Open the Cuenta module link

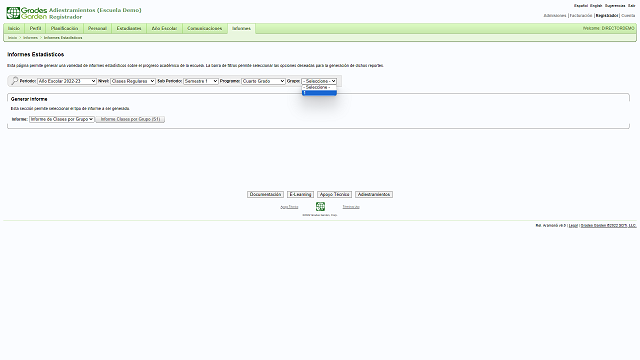coord(628,16)
